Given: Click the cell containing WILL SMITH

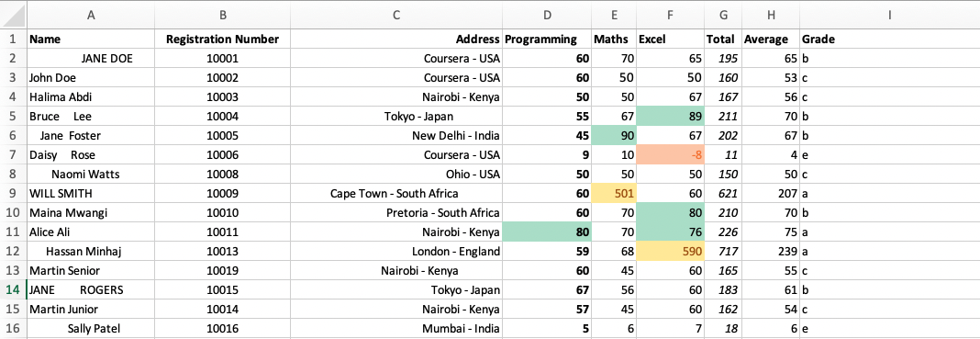Looking at the screenshot, I should click(x=91, y=193).
